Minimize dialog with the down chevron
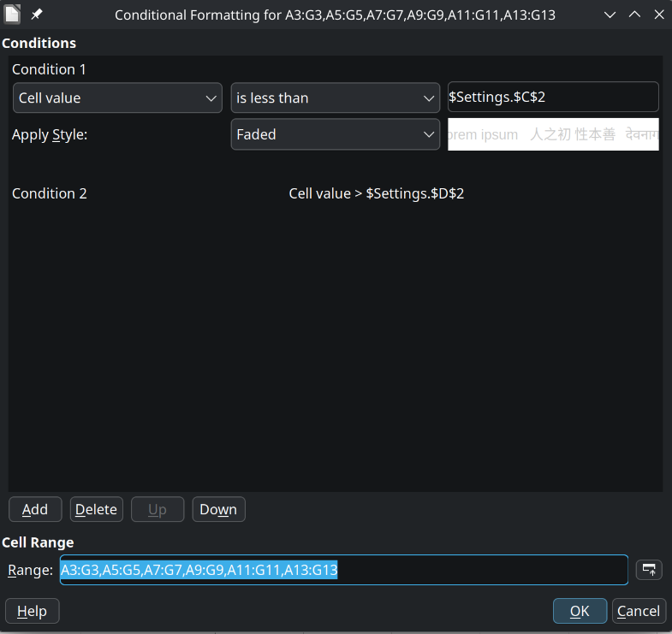The image size is (672, 634). tap(610, 15)
